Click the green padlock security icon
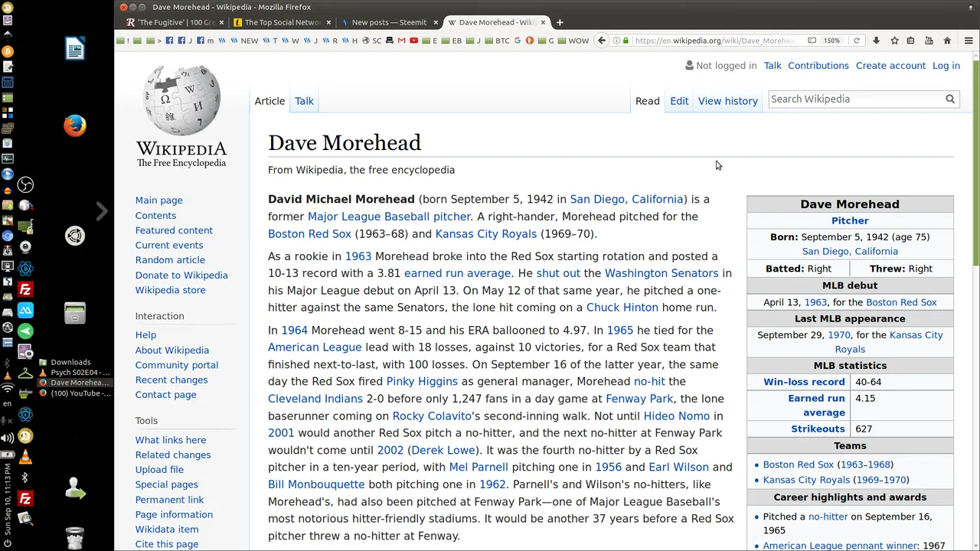The width and height of the screenshot is (980, 551). [626, 41]
